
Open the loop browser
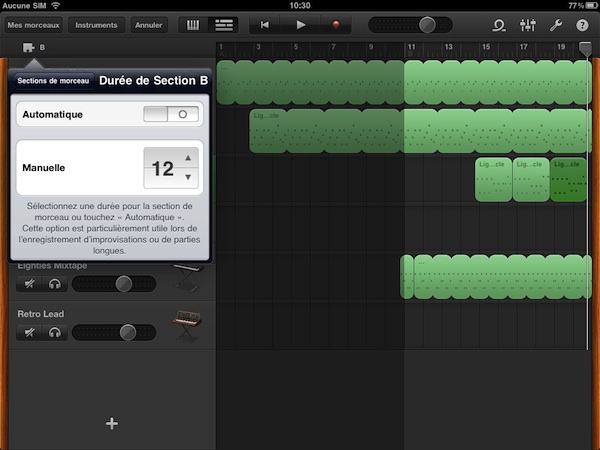499,25
